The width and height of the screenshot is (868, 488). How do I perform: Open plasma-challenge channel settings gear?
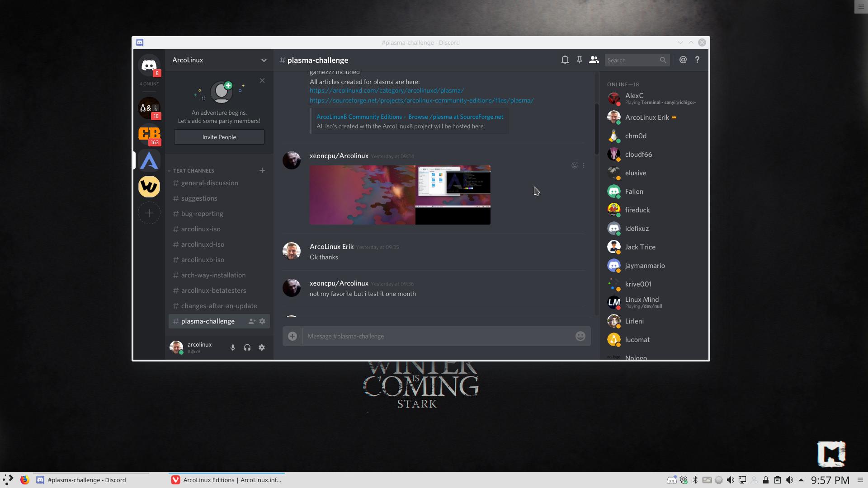click(x=262, y=321)
